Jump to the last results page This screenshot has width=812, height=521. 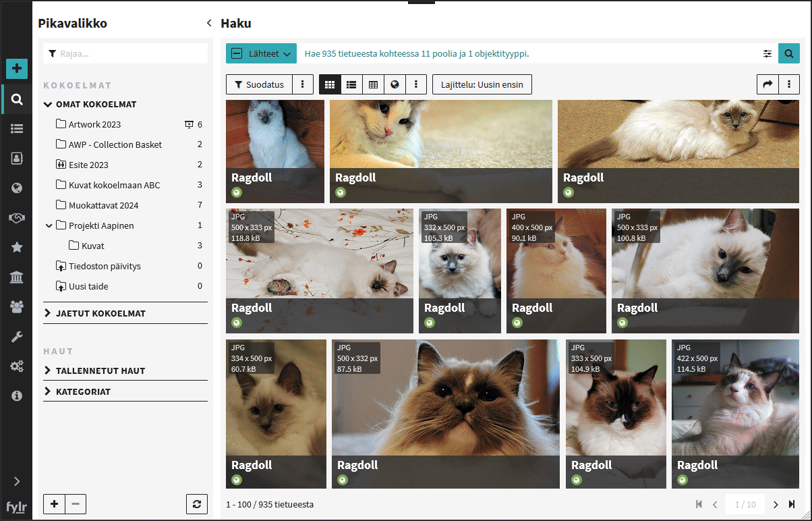(x=792, y=505)
